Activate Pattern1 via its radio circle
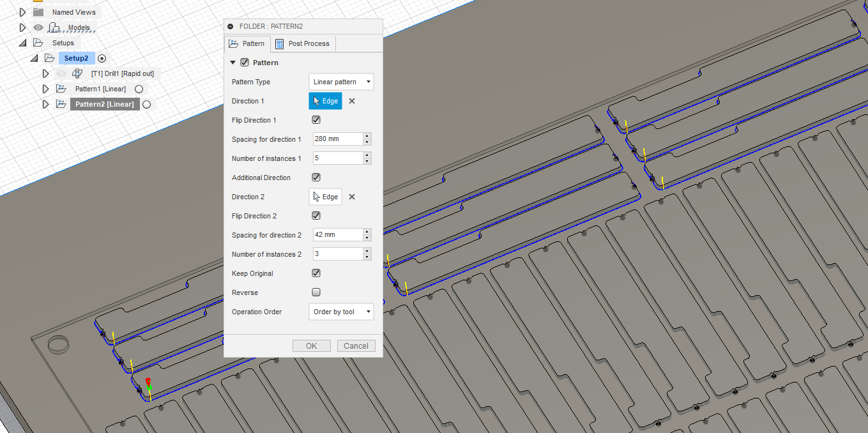The width and height of the screenshot is (868, 433). (139, 89)
